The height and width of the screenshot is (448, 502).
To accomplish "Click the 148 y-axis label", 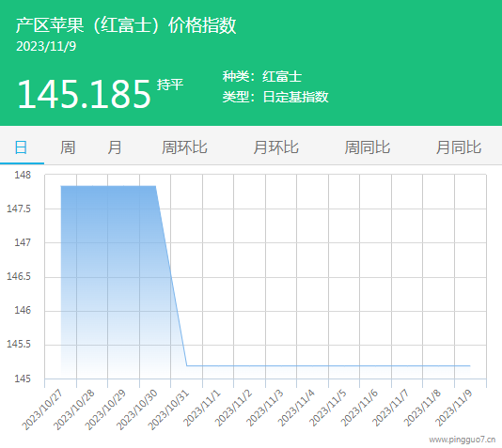I will coord(23,176).
